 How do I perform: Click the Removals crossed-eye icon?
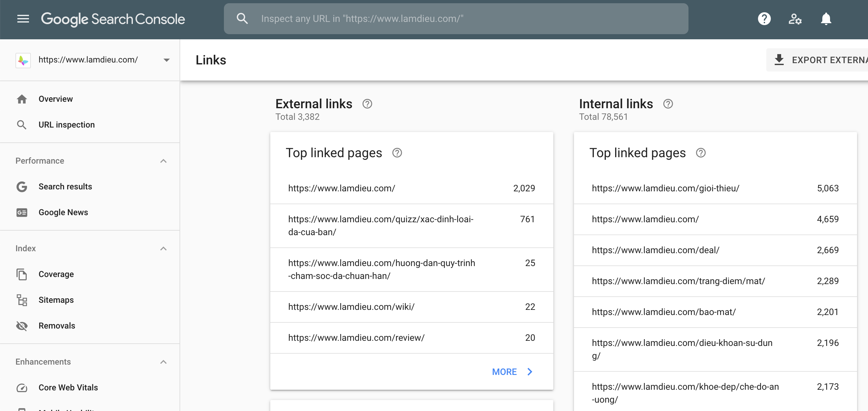pyautogui.click(x=22, y=326)
